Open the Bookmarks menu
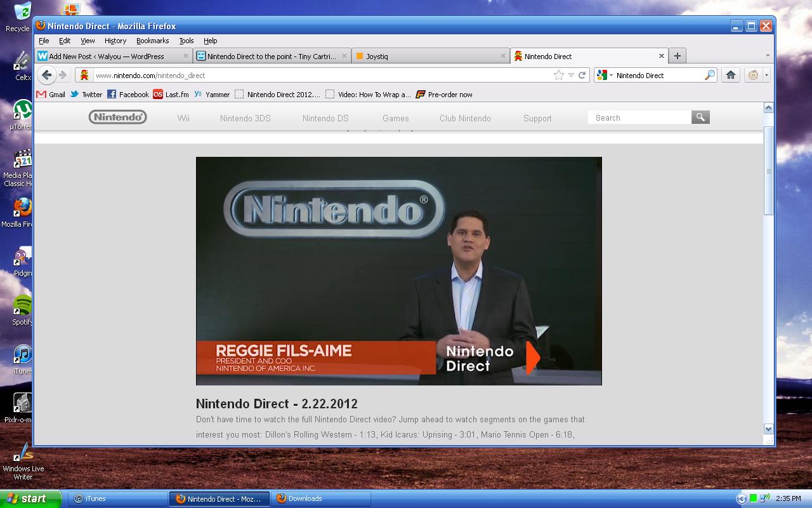 click(x=152, y=41)
